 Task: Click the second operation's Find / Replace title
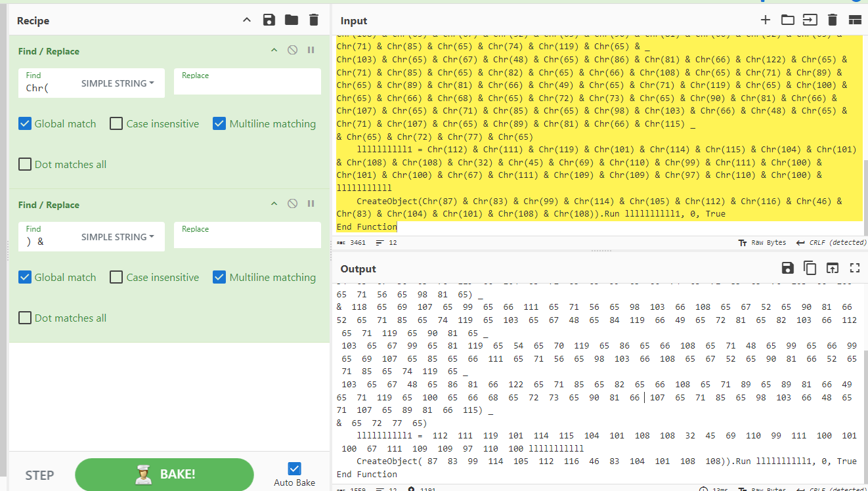pos(49,205)
